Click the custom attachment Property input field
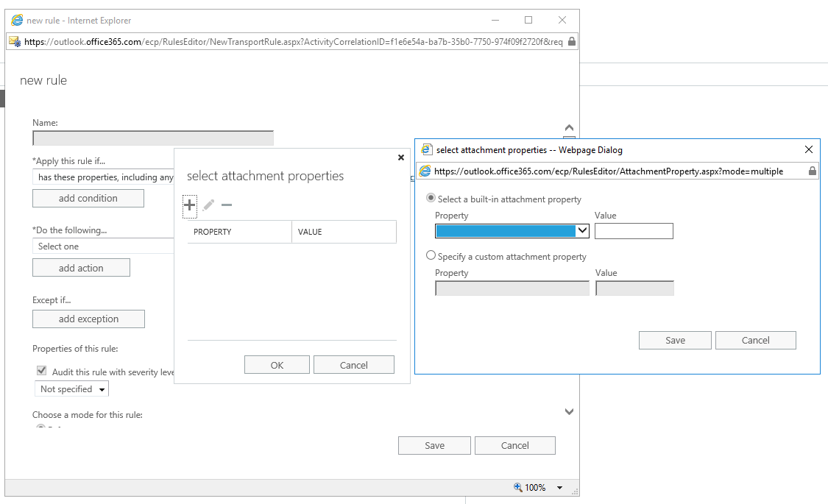 point(512,288)
